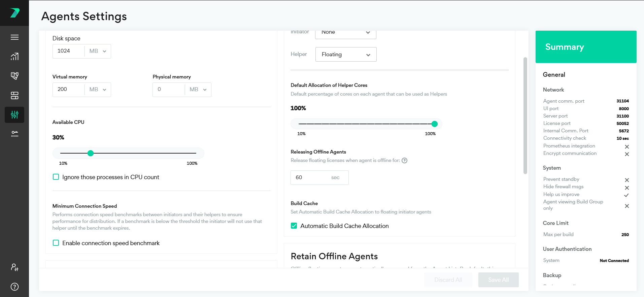The image size is (644, 297).
Task: Click the Discard All button
Action: [x=448, y=280]
